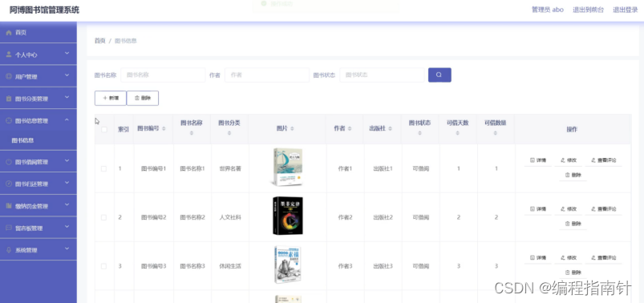Focus the 作者 search field
This screenshot has width=644, height=303.
tap(267, 75)
